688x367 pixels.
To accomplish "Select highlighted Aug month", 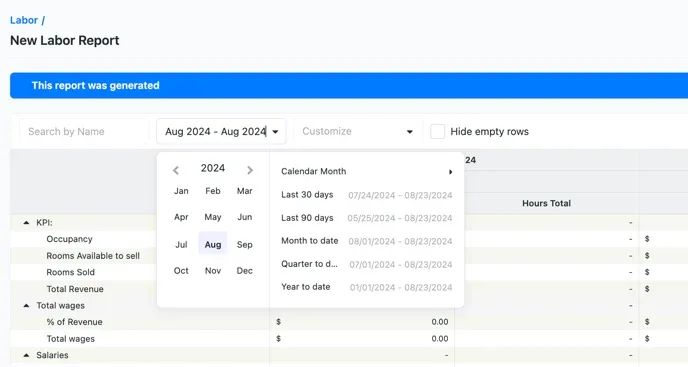I will (213, 244).
